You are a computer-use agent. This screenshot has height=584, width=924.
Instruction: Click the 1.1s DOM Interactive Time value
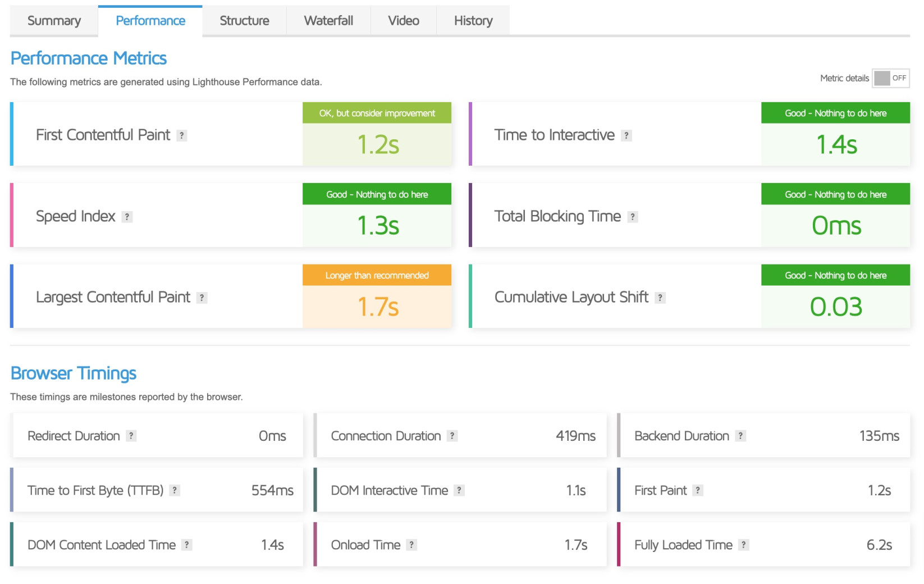[x=576, y=490]
